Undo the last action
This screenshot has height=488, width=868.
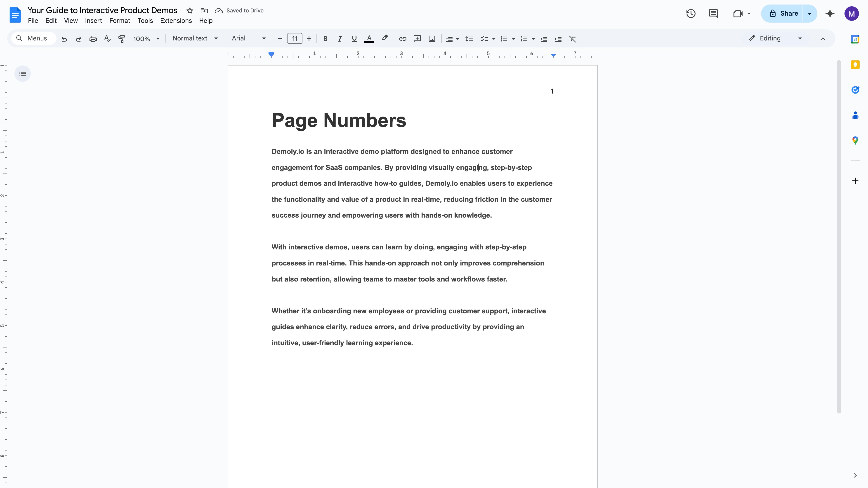tap(64, 39)
